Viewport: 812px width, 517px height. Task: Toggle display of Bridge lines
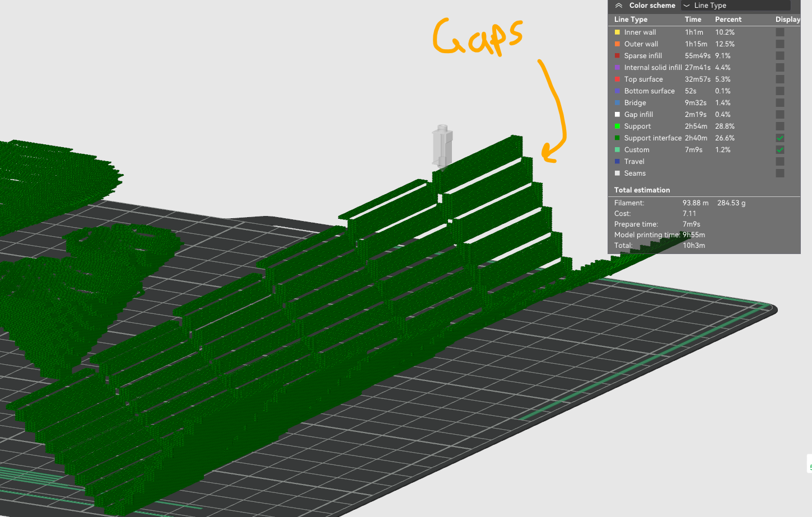[x=780, y=103]
